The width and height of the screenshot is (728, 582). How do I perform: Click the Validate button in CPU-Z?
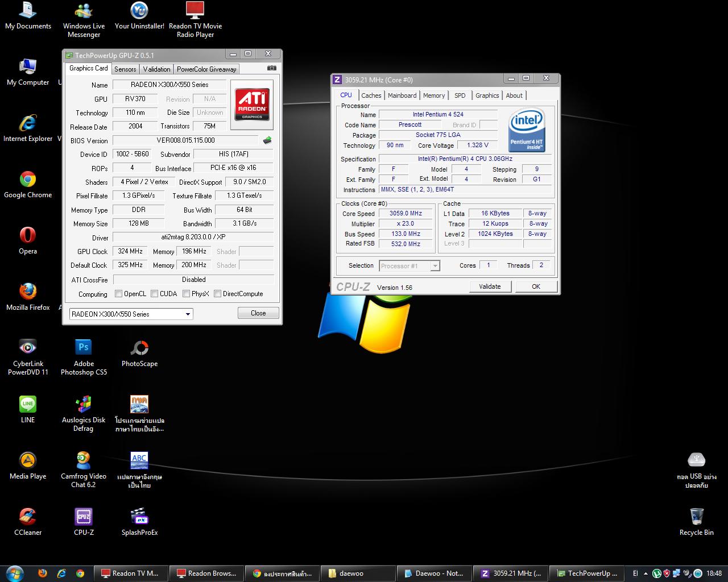490,286
